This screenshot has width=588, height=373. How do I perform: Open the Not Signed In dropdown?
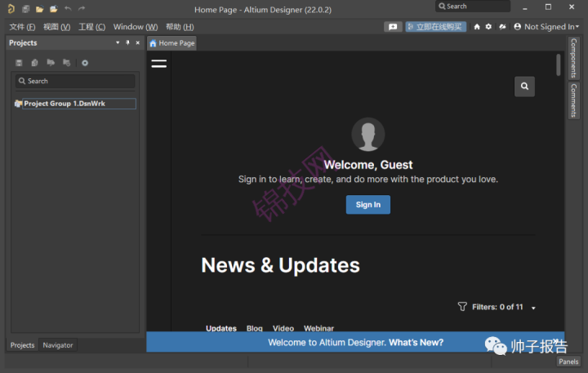(577, 27)
